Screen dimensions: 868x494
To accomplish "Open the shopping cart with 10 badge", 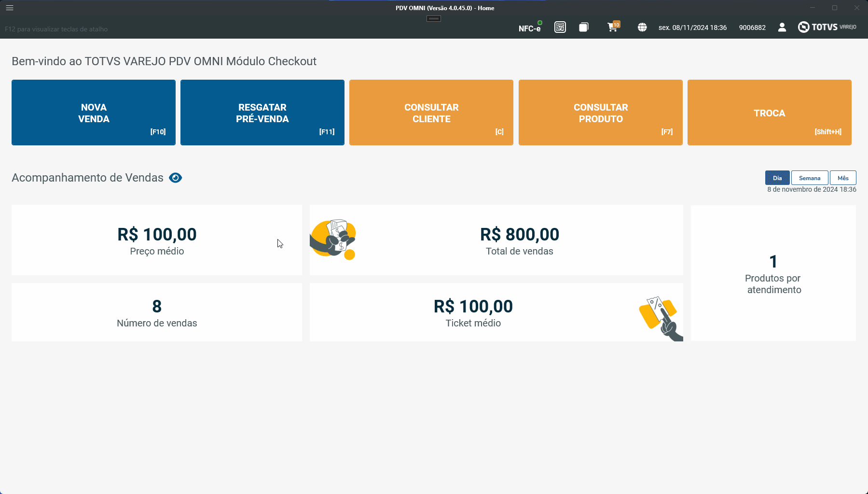I will pyautogui.click(x=613, y=27).
